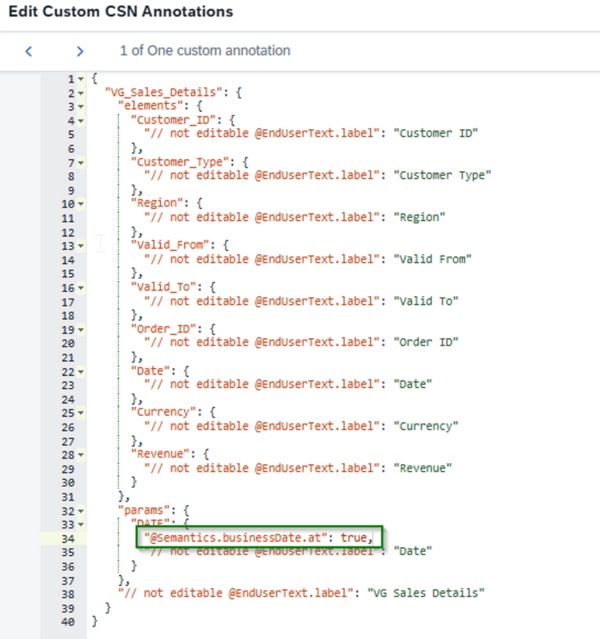Fold the Valid_From block on line 13
Image resolution: width=600 pixels, height=639 pixels.
82,244
